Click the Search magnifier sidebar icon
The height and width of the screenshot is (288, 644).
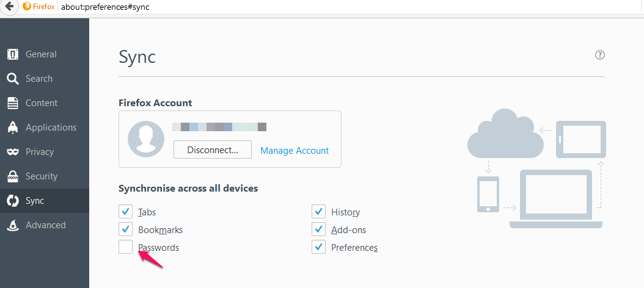point(13,79)
